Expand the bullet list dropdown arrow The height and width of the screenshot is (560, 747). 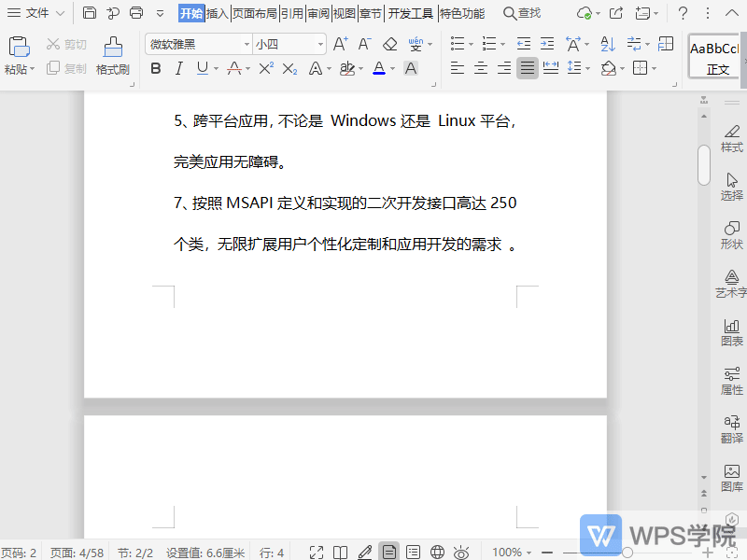(471, 44)
